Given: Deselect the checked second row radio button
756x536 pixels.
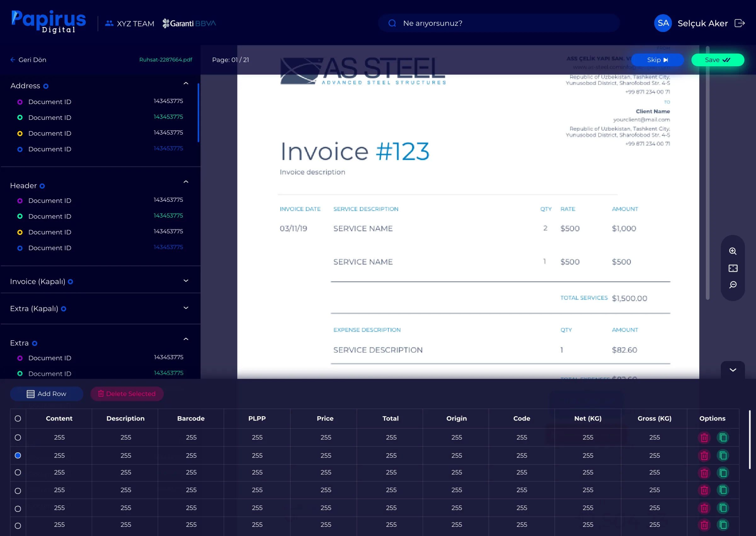Looking at the screenshot, I should 18,456.
